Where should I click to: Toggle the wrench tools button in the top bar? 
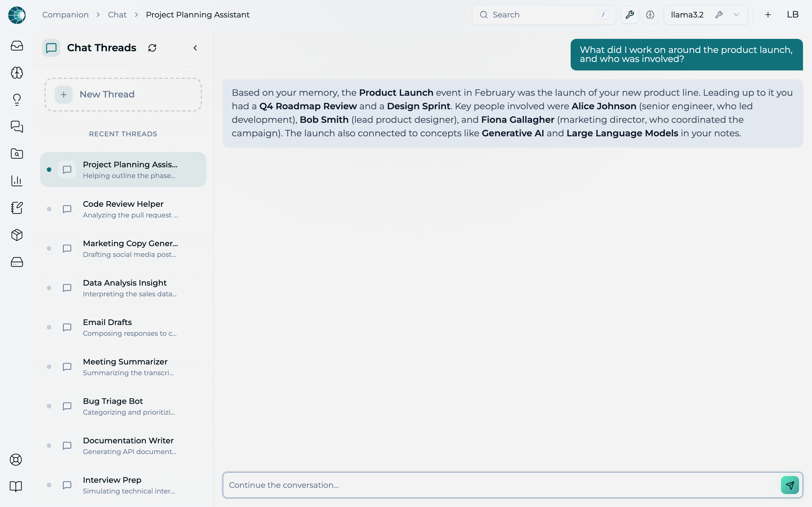(630, 15)
